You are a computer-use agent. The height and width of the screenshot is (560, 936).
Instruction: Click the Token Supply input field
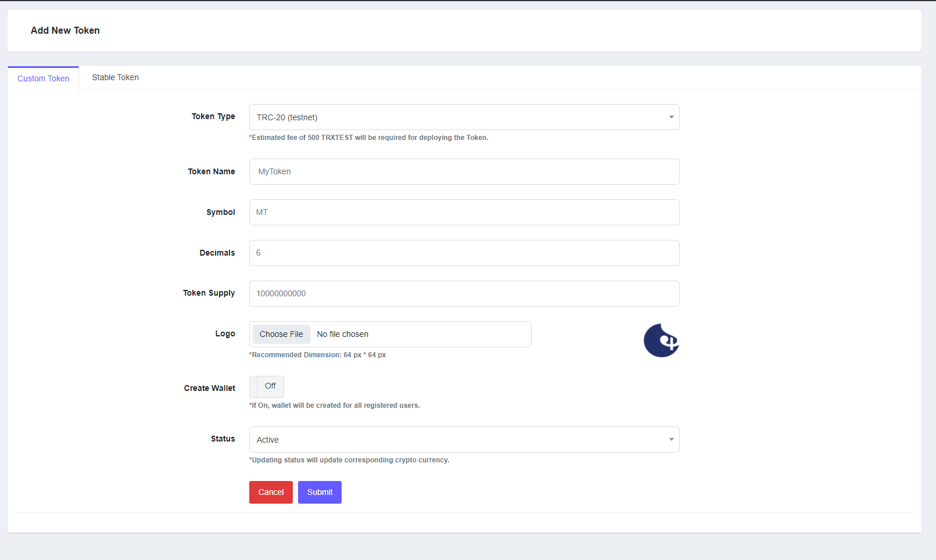pos(464,294)
